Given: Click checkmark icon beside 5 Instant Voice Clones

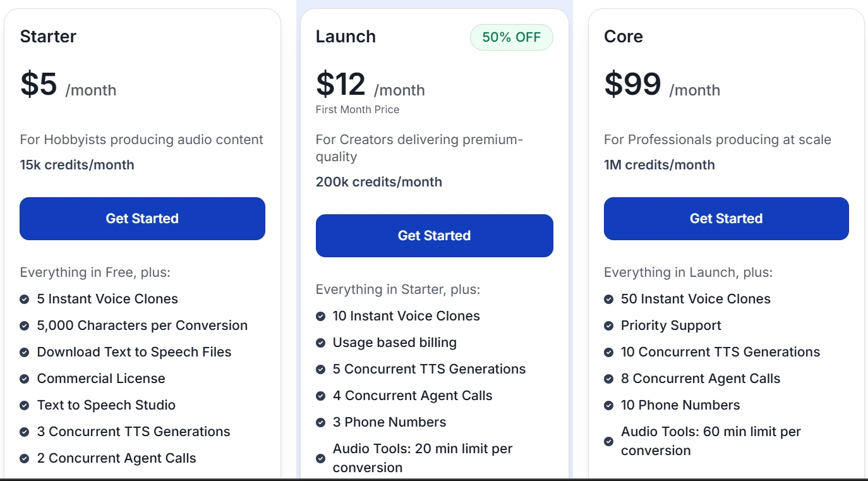Looking at the screenshot, I should 24,299.
